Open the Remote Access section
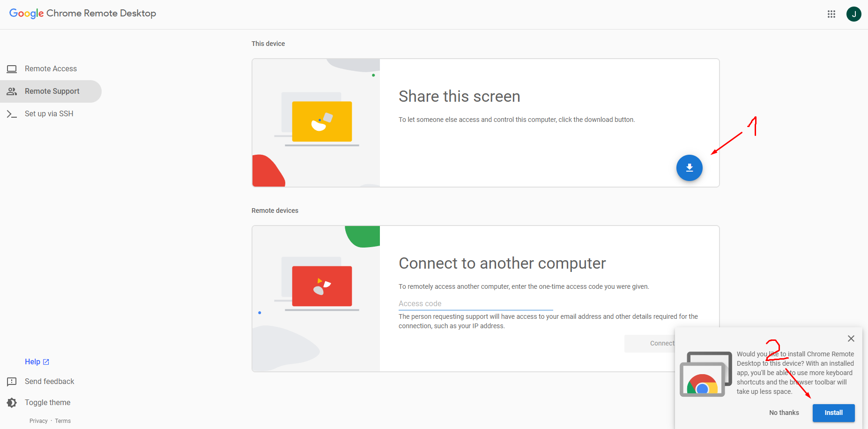The image size is (868, 429). (x=51, y=69)
